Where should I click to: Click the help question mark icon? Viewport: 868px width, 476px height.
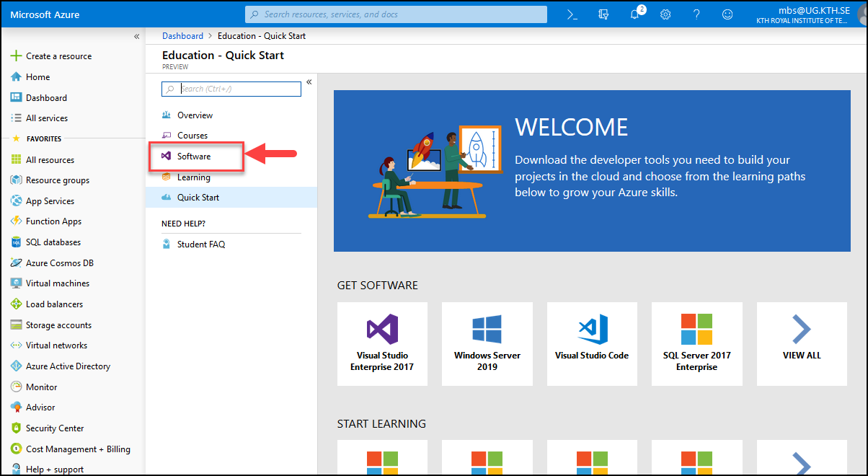click(x=696, y=14)
